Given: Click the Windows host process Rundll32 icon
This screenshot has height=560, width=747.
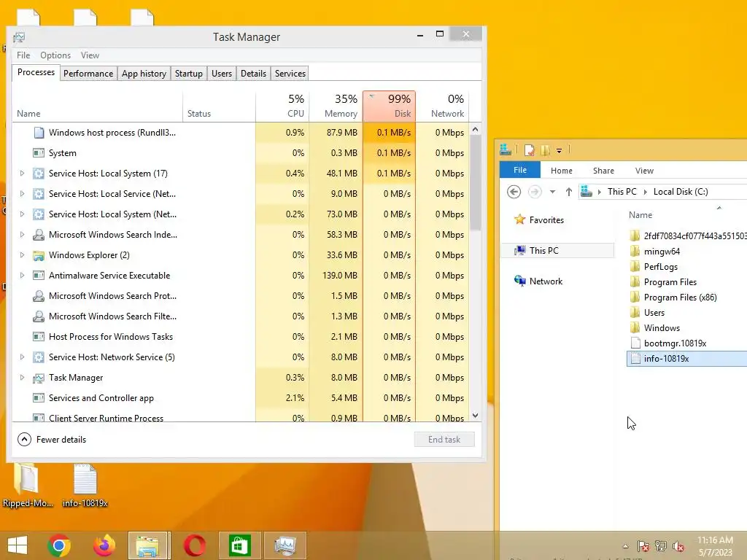Looking at the screenshot, I should pos(39,133).
